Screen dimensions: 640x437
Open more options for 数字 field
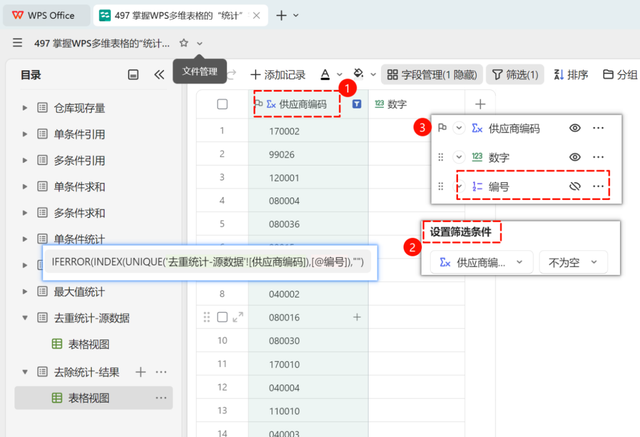pos(598,157)
